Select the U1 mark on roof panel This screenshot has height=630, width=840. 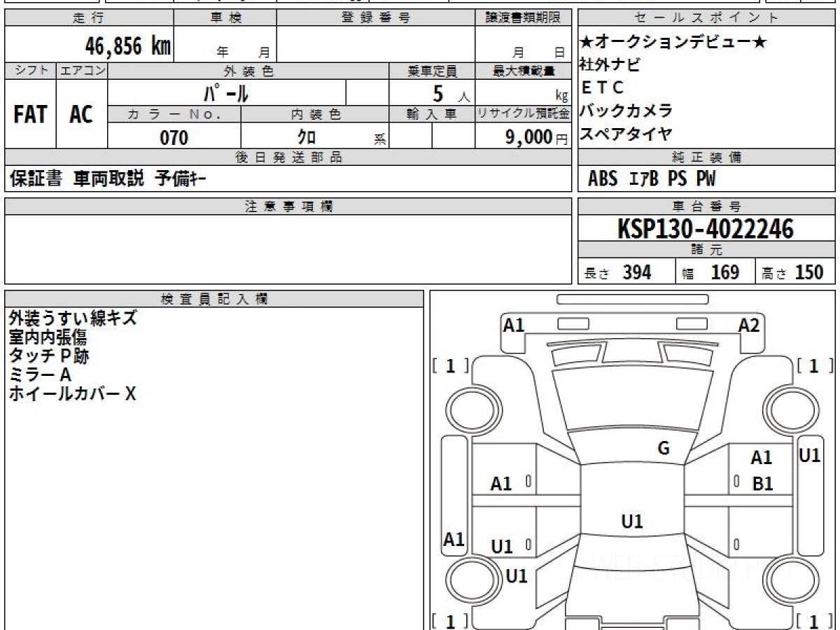click(632, 521)
